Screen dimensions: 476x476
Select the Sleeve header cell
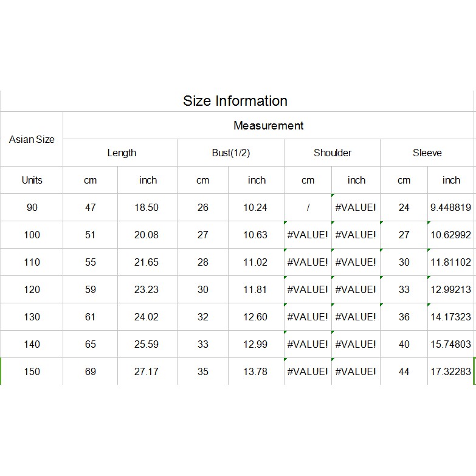pos(427,153)
